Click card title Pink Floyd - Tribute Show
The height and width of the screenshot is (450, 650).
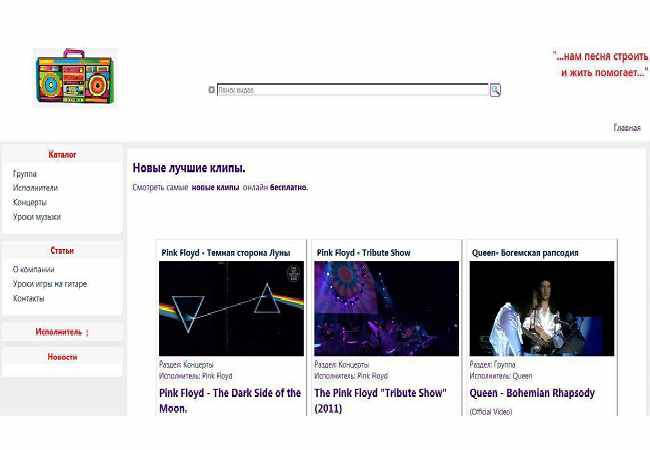coord(364,253)
